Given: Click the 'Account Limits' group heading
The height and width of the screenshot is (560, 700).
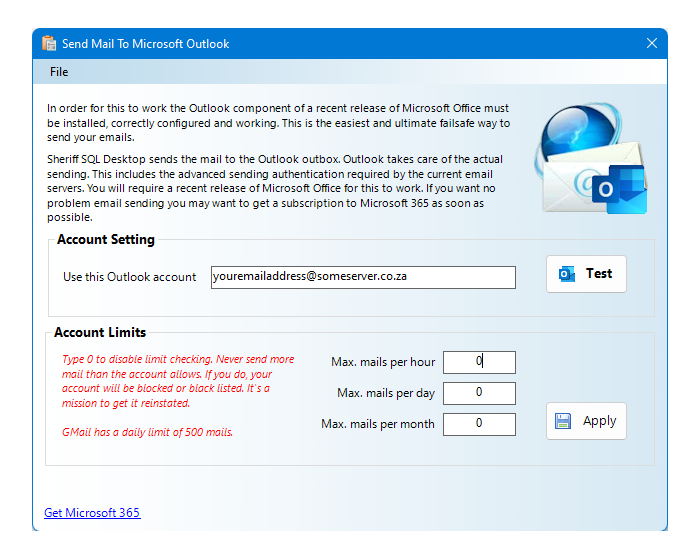Looking at the screenshot, I should tap(100, 333).
